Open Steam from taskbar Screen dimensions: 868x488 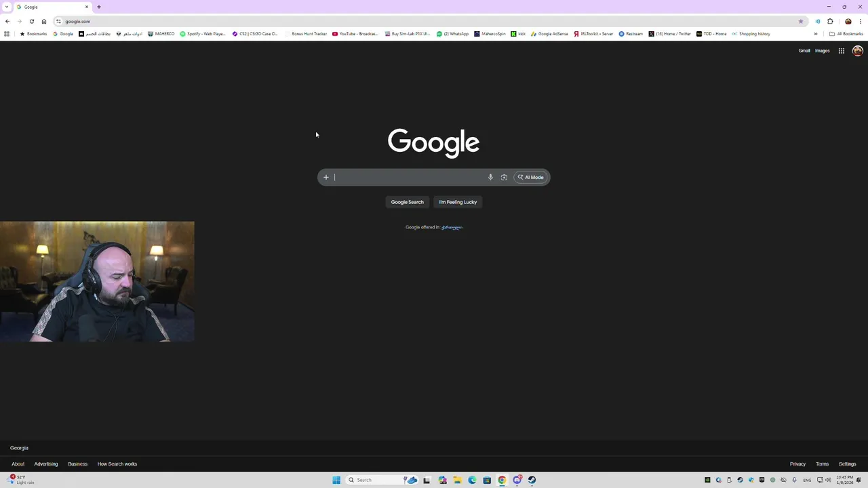[532, 480]
